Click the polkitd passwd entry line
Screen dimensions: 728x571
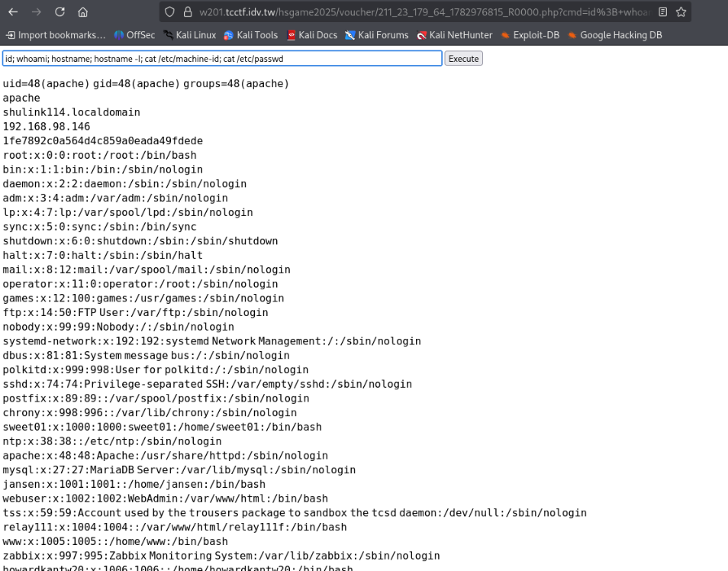(x=156, y=369)
